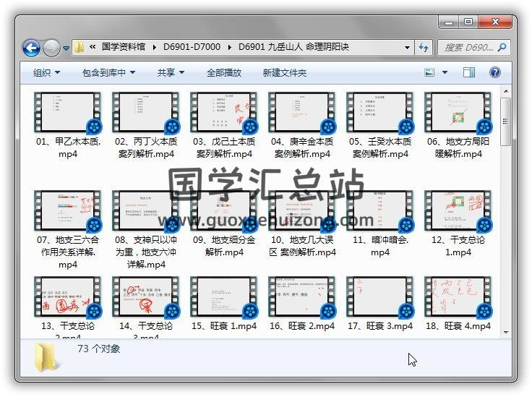The height and width of the screenshot is (397, 532).
Task: Select video 16、旺衰 2.mp4 thumbnail
Action: pyautogui.click(x=301, y=297)
